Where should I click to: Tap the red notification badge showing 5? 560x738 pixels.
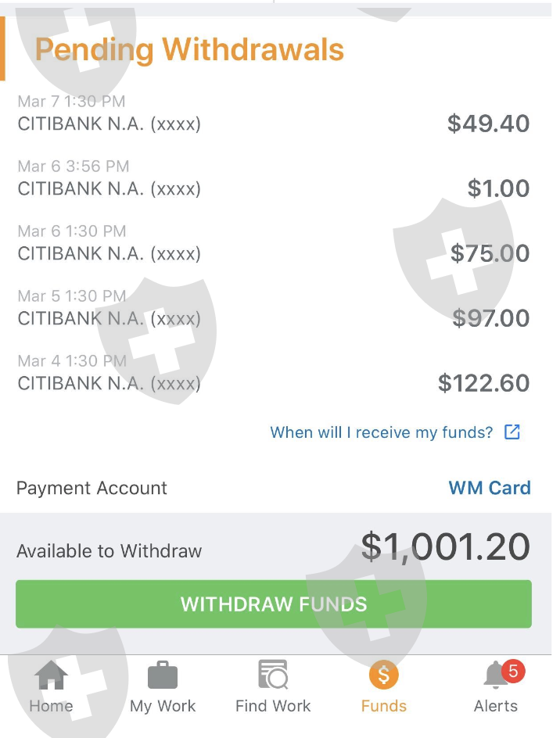(513, 670)
